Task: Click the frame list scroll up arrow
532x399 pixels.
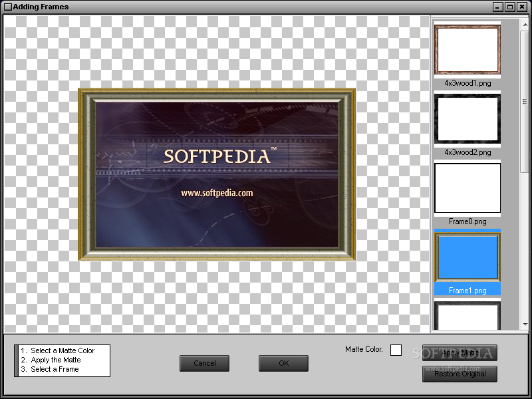Action: [525, 25]
